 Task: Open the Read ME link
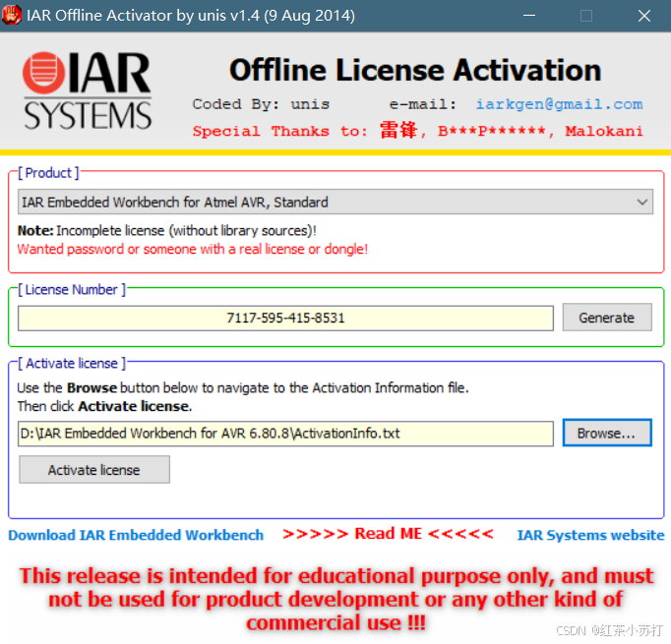[x=388, y=534]
